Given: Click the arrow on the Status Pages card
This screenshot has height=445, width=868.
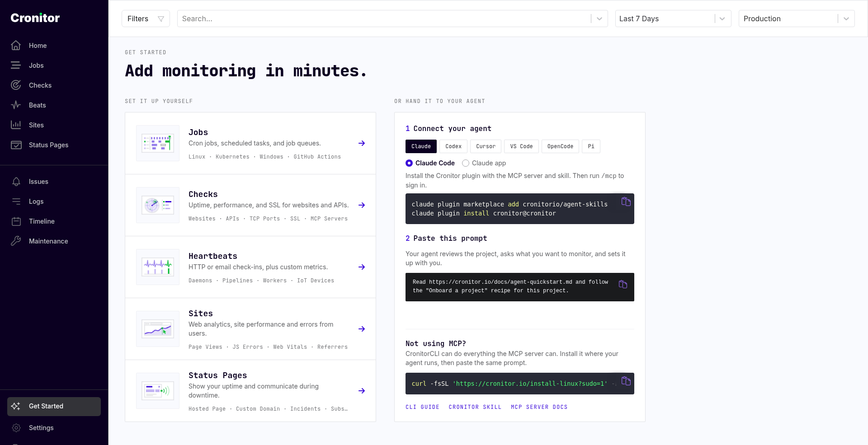Looking at the screenshot, I should (362, 391).
